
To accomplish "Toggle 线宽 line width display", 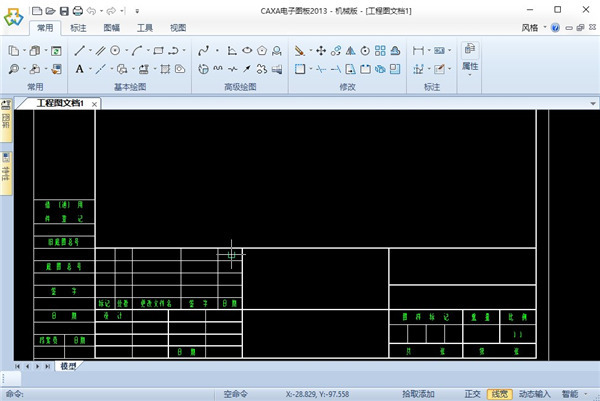I will click(498, 394).
